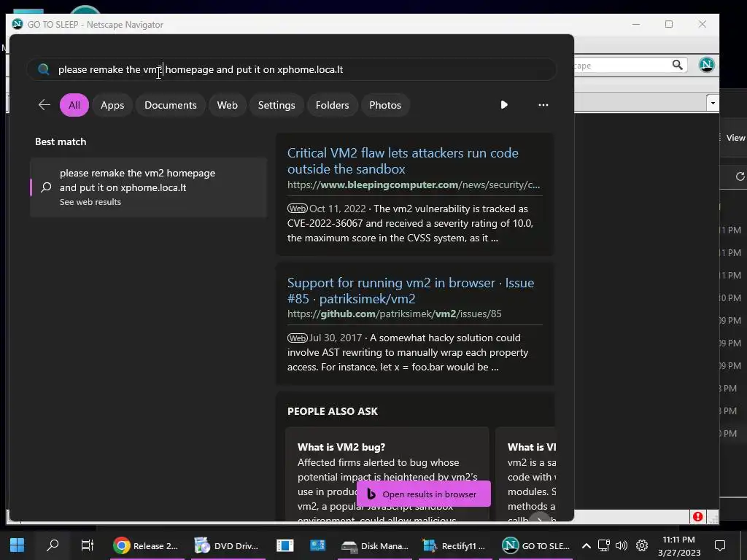Click the Open results in browser button
The height and width of the screenshot is (560, 747).
click(x=424, y=494)
